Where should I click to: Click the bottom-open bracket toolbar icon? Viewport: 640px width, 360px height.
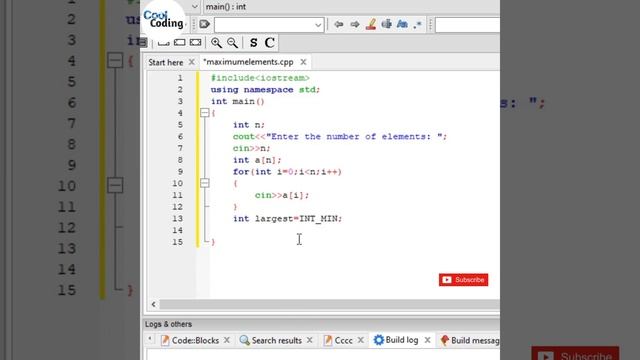coord(163,42)
